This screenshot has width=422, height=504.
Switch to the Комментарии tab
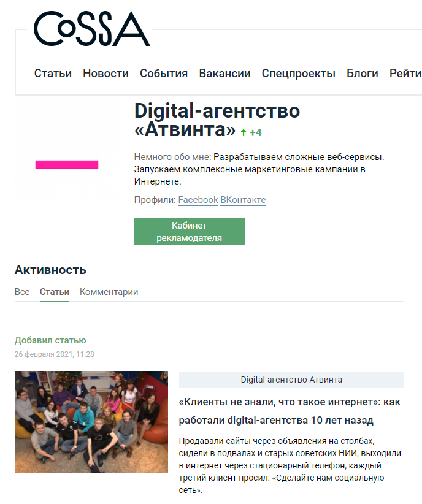(x=109, y=292)
